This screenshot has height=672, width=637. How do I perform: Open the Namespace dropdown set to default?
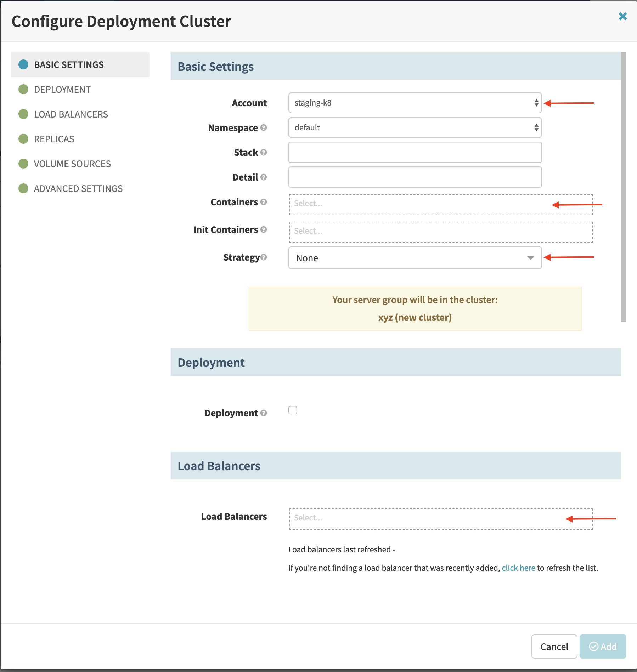coord(415,127)
